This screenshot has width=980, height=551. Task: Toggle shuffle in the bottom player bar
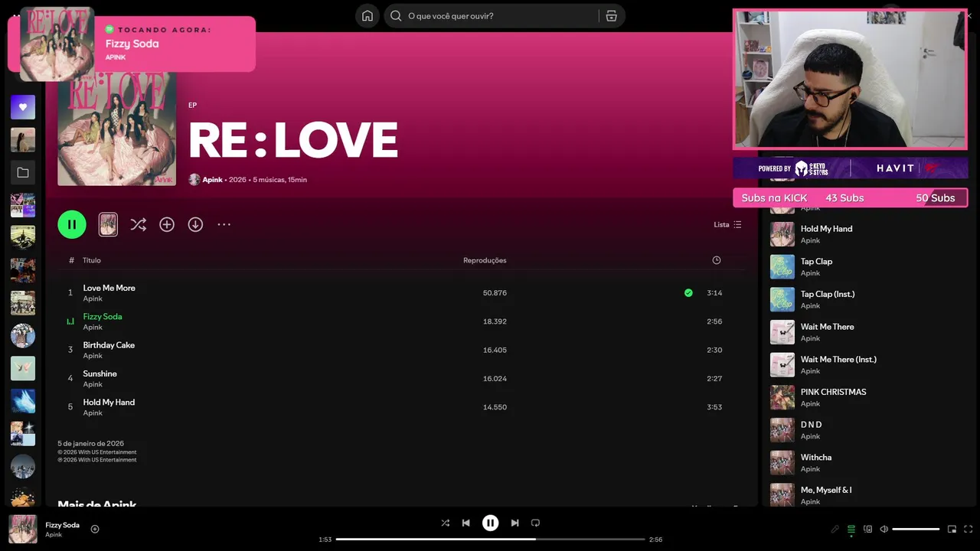click(445, 523)
